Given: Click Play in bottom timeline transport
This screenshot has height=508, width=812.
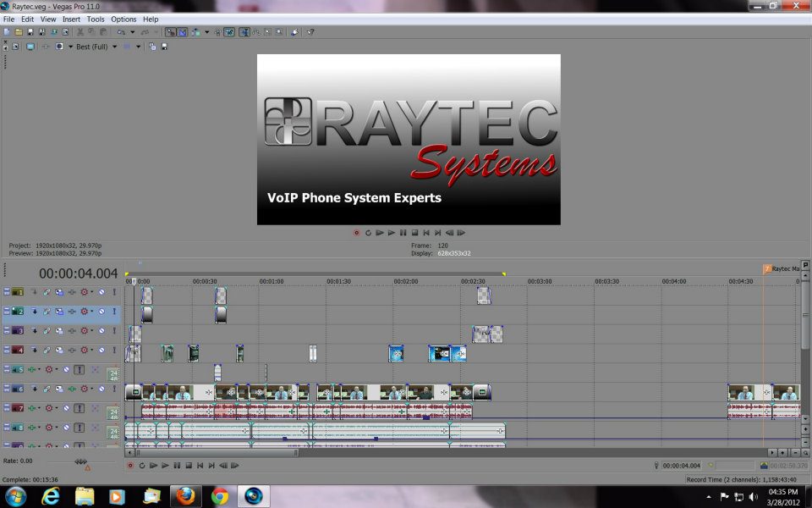Looking at the screenshot, I should pyautogui.click(x=165, y=466).
